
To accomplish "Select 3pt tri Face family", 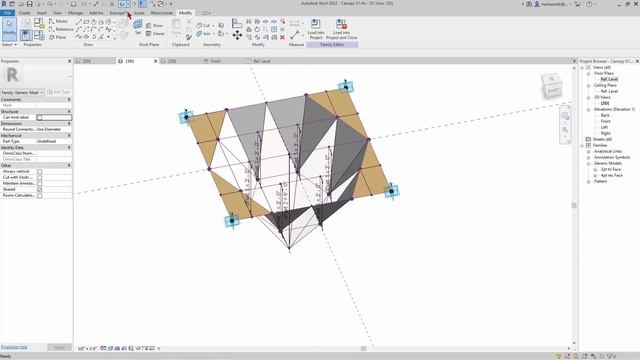I will pos(611,169).
